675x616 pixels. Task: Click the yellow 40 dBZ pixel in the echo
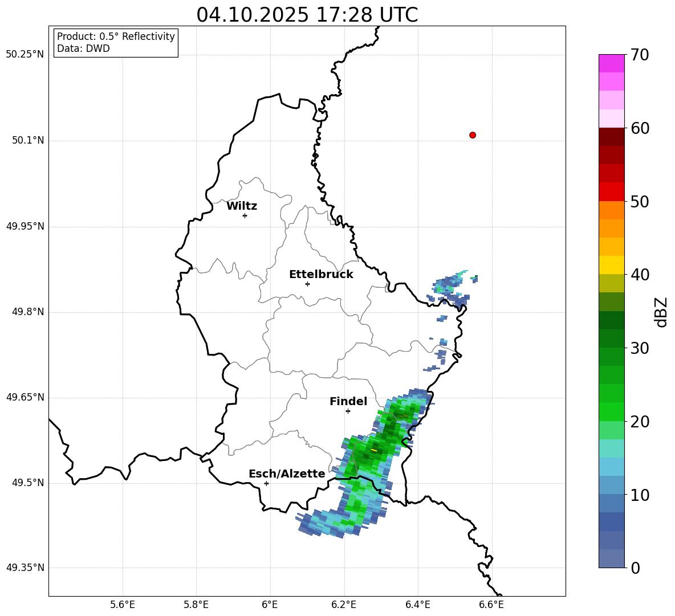pyautogui.click(x=373, y=450)
